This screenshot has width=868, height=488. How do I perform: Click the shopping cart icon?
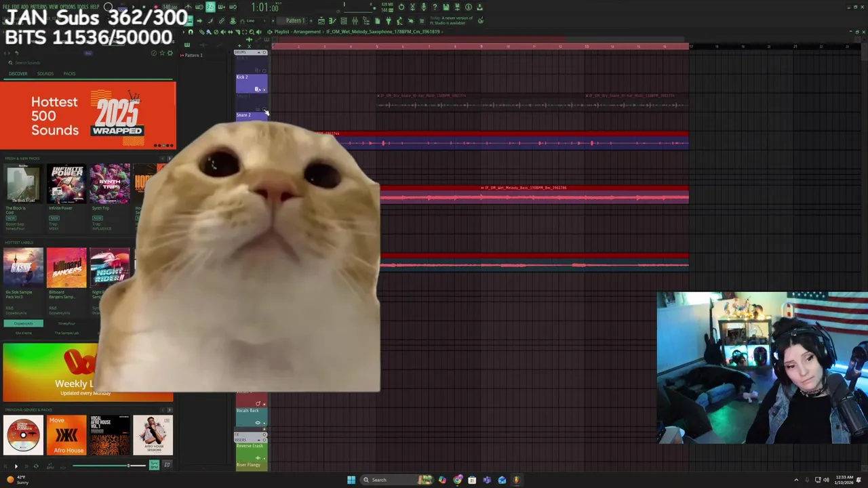tap(421, 21)
